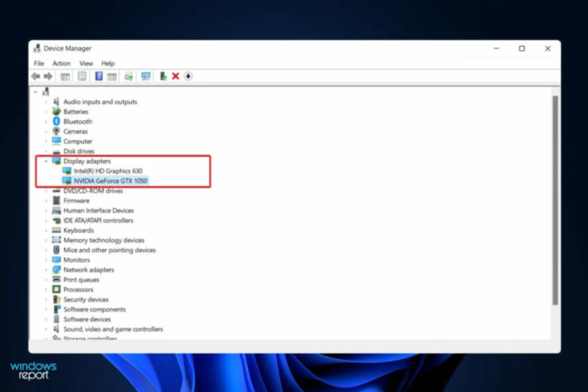Select the Cameras label

pyautogui.click(x=76, y=132)
